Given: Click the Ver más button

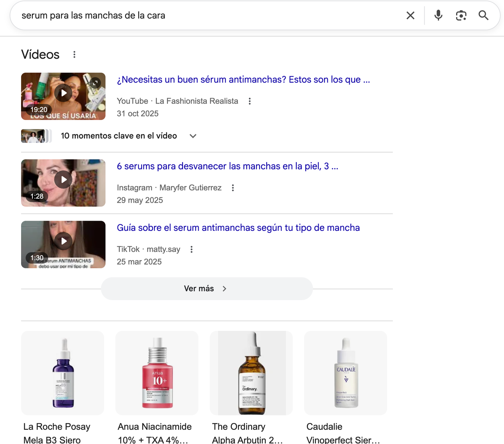Looking at the screenshot, I should pyautogui.click(x=207, y=288).
